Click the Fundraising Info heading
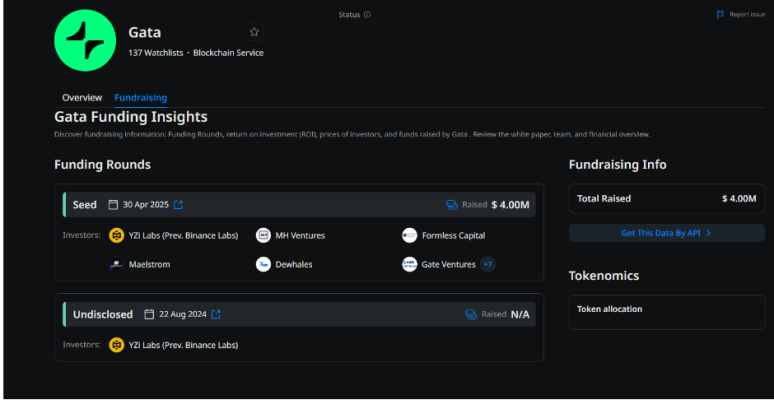This screenshot has height=400, width=774. 618,164
